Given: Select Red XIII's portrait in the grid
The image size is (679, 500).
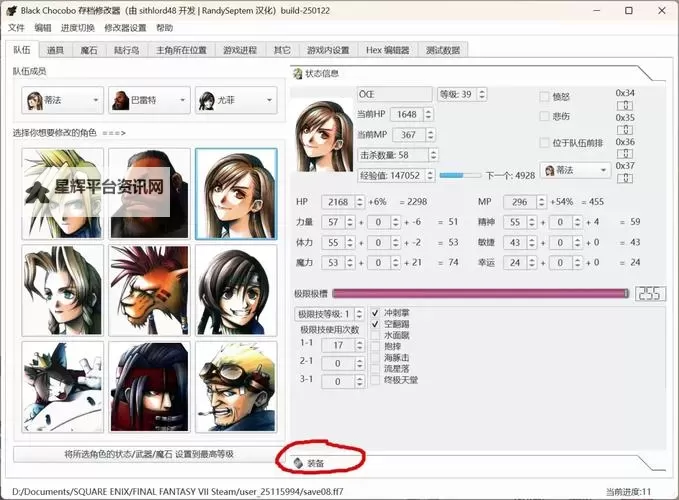Looking at the screenshot, I should 149,290.
